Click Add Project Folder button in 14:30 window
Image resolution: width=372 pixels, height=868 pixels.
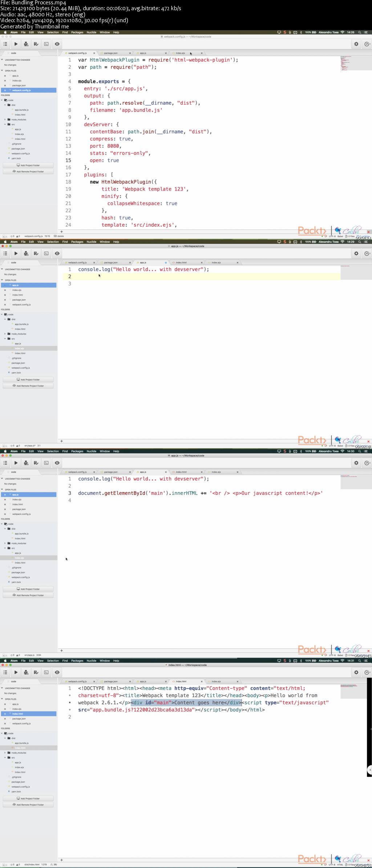pos(28,589)
